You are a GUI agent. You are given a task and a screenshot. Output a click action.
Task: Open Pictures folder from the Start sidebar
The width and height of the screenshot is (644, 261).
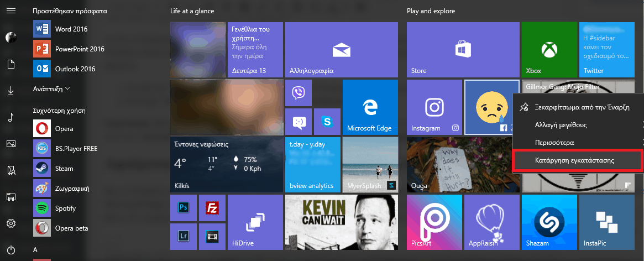[11, 144]
